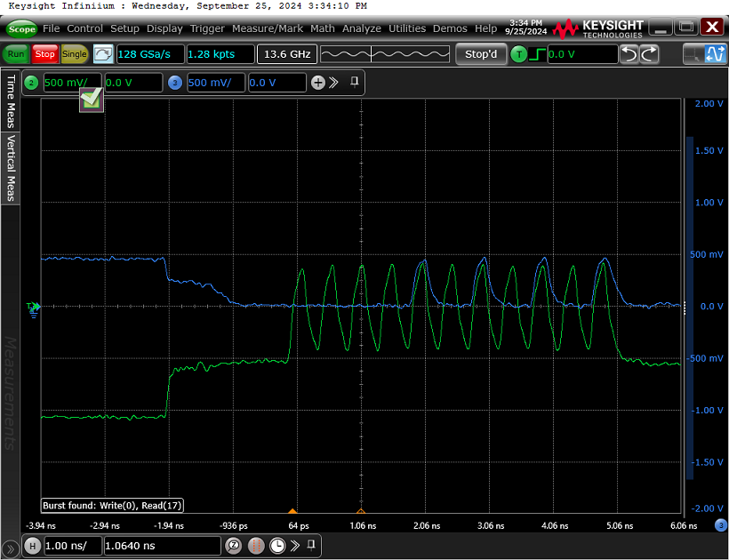Click the clock icon in bottom bar
The width and height of the screenshot is (729, 560).
pyautogui.click(x=277, y=546)
